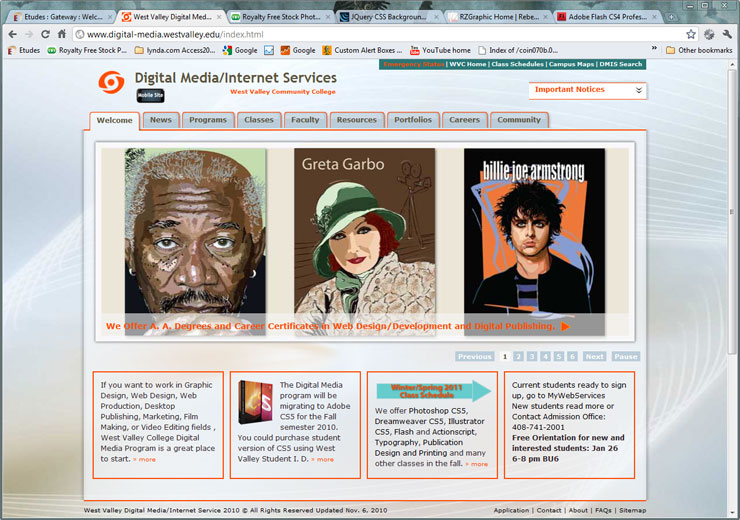Switch to the RZGraphic Home browser tab
The width and height of the screenshot is (740, 520).
tap(496, 17)
